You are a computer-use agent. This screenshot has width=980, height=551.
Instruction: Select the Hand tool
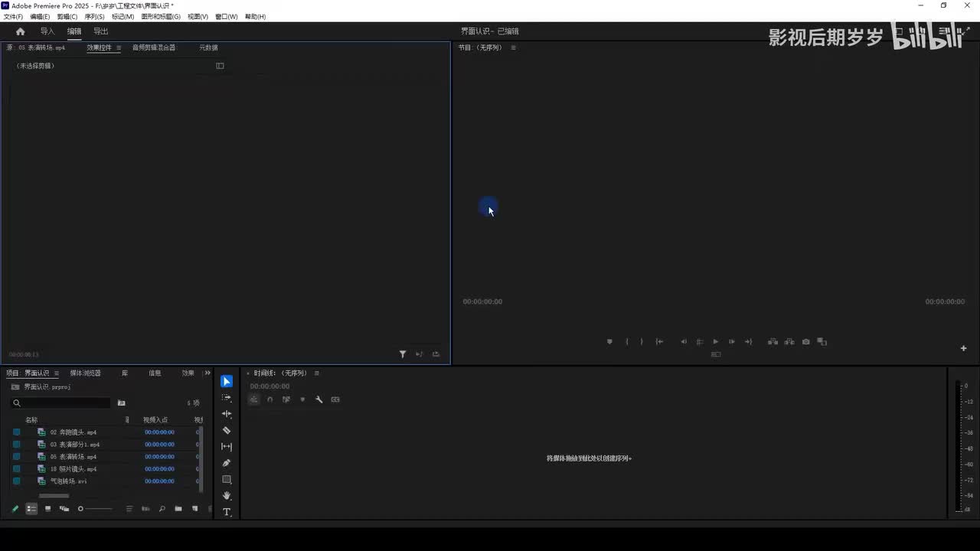(x=227, y=496)
